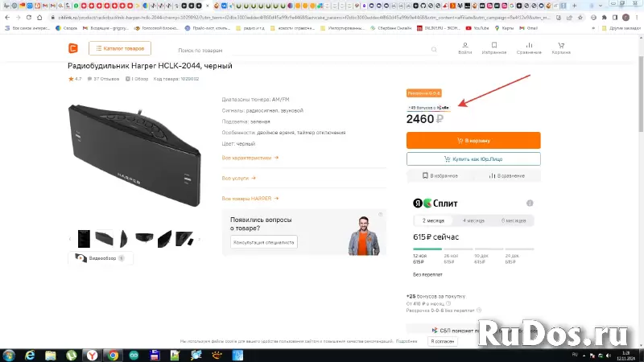Select the 6 месяцев Split tab
Image resolution: width=644 pixels, height=362 pixels.
tap(514, 220)
